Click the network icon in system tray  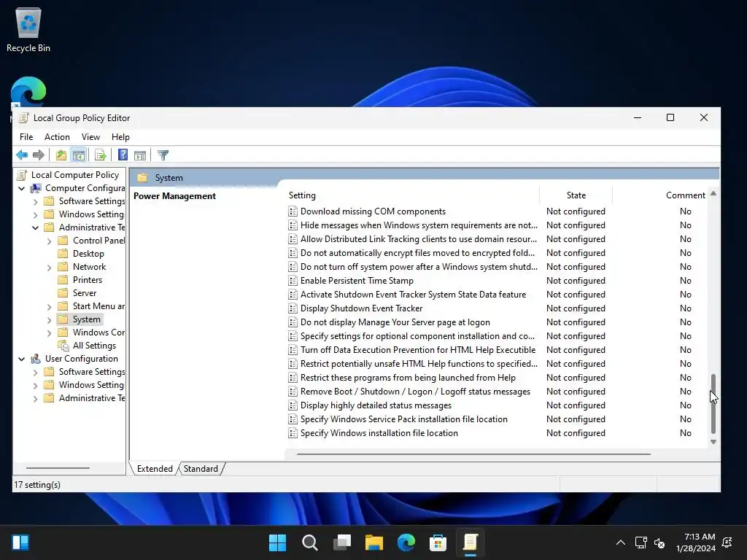tap(640, 542)
